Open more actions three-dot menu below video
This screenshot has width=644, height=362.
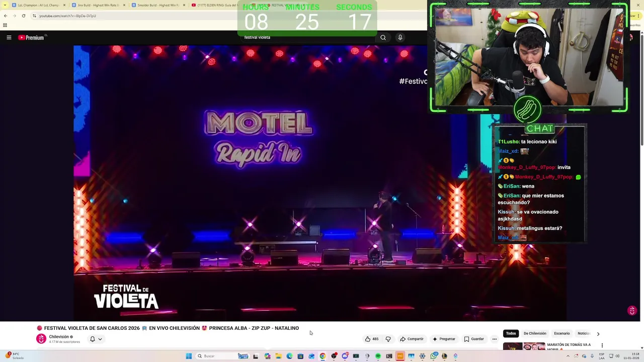coord(495,339)
